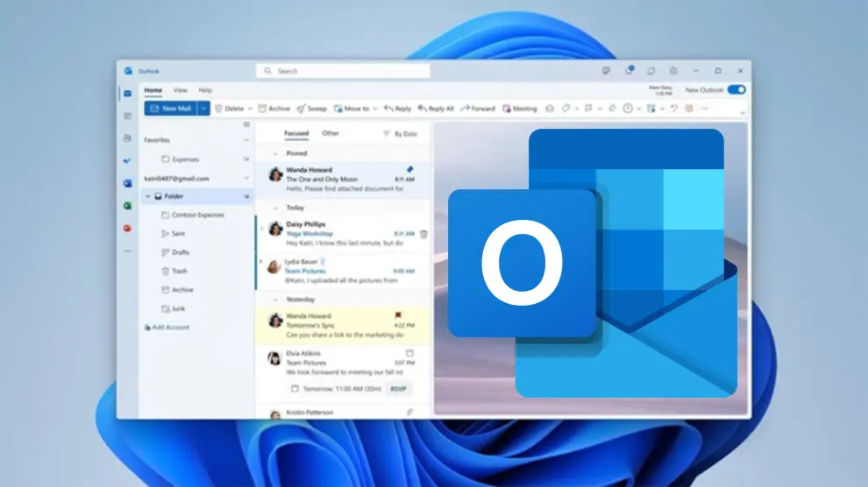This screenshot has height=487, width=868.
Task: Open the Calendar icon in left sidebar
Action: coord(128,116)
